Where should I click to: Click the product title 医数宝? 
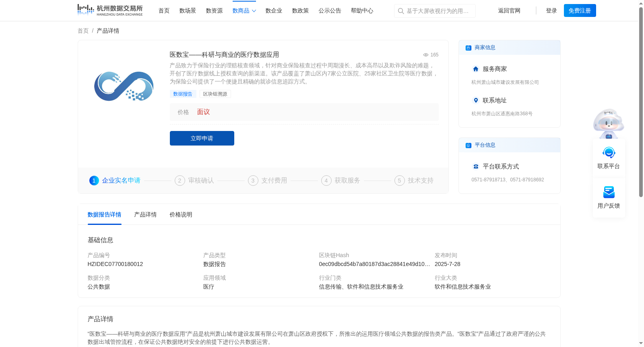pyautogui.click(x=225, y=55)
